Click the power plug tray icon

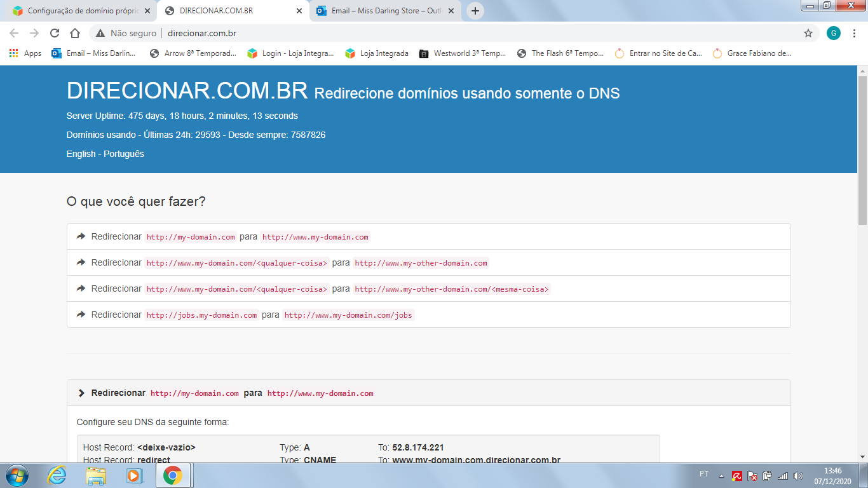768,475
